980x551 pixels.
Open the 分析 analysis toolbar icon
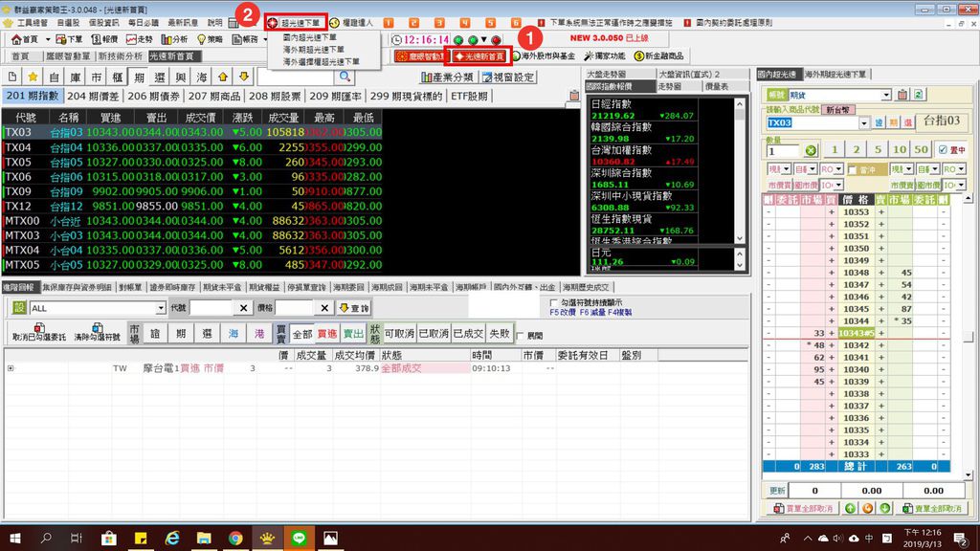pyautogui.click(x=174, y=39)
